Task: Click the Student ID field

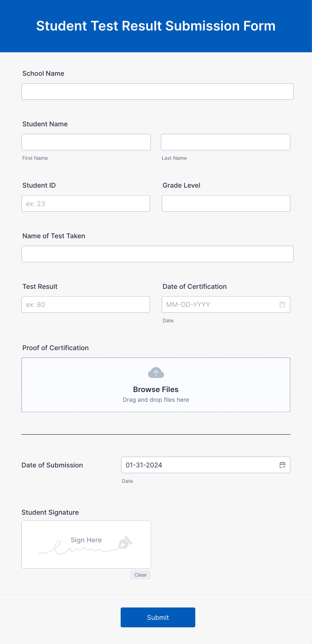Action: pos(86,203)
